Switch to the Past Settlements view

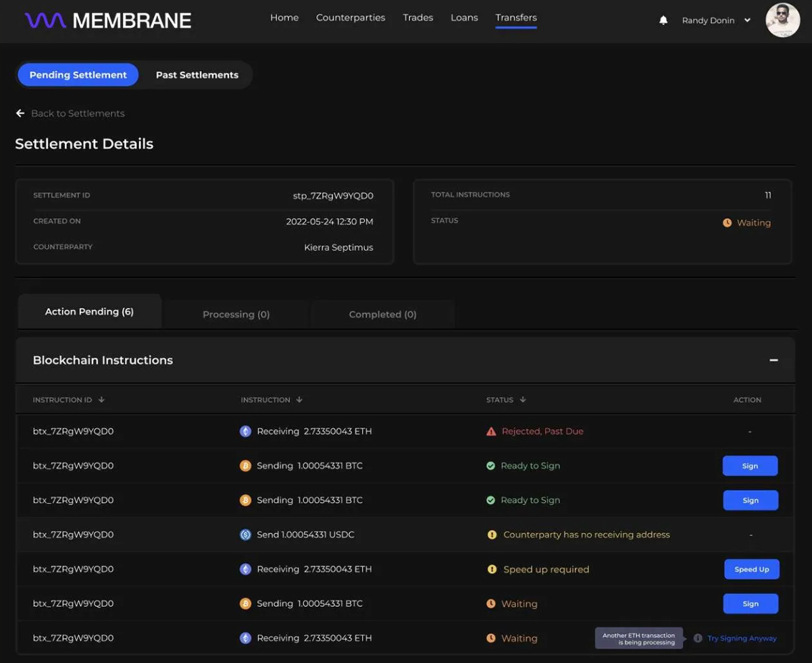point(197,74)
